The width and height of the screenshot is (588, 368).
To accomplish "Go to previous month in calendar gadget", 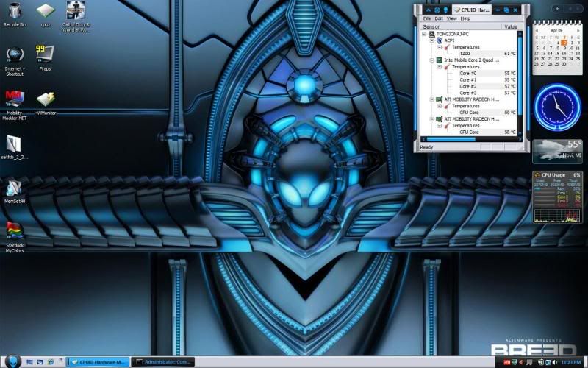I will pos(537,31).
